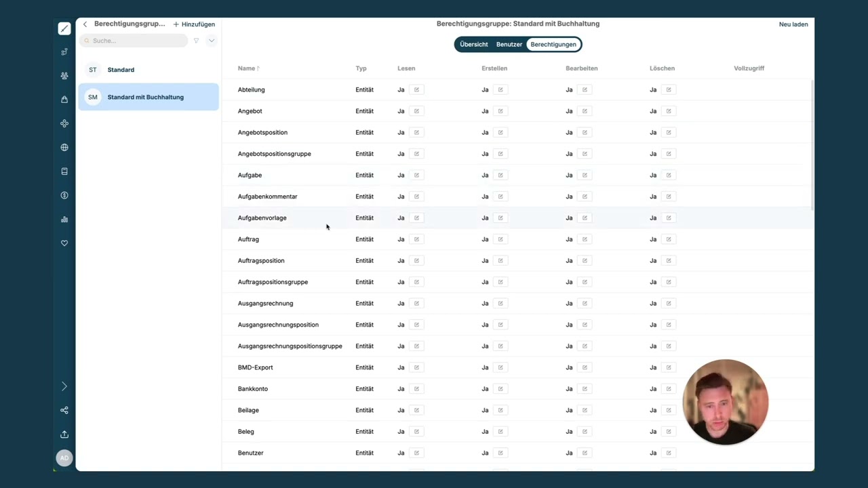The height and width of the screenshot is (488, 868).
Task: Edit Erstellen permission for Aufgabenkommentar
Action: point(500,197)
